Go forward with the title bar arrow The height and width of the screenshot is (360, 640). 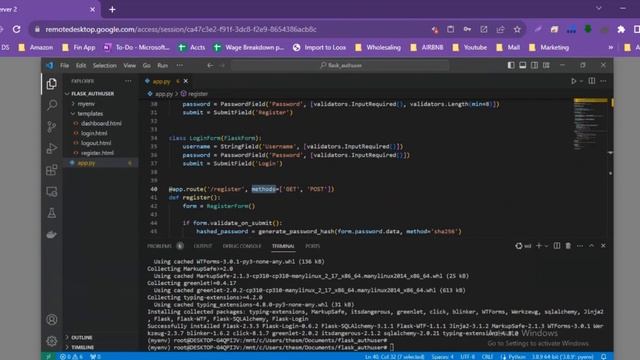click(x=222, y=65)
